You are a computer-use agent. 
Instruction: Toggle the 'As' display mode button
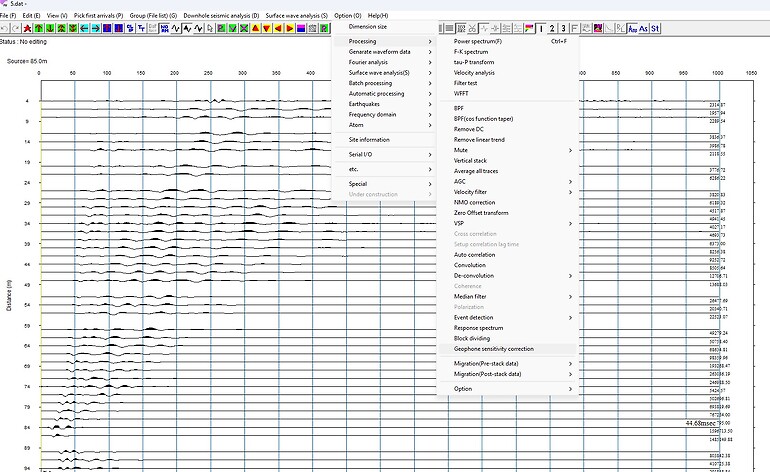pyautogui.click(x=644, y=28)
